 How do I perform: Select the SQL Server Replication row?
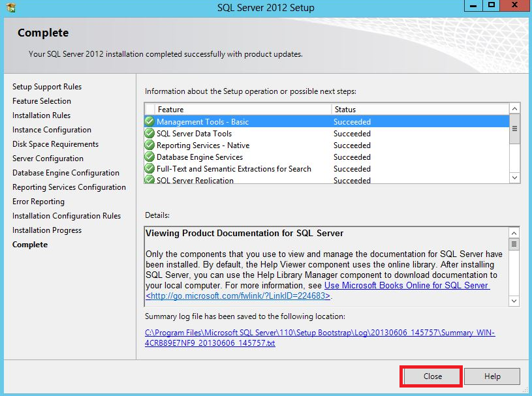tap(327, 179)
